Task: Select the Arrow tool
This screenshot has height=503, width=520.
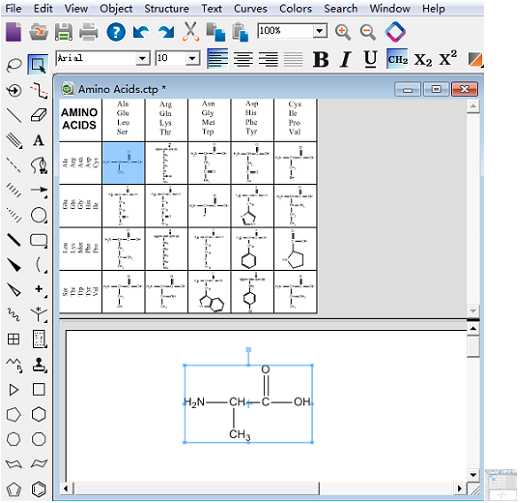Action: click(39, 190)
